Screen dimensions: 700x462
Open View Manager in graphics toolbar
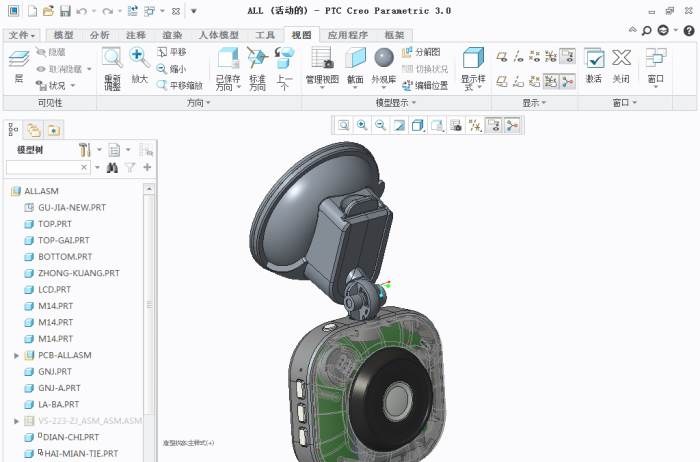[x=456, y=125]
